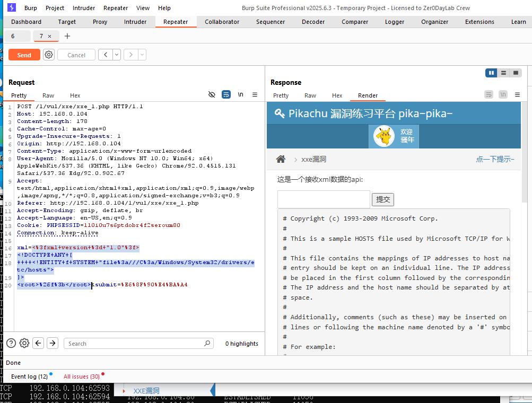Toggle show \n newline characters in request

[241, 94]
